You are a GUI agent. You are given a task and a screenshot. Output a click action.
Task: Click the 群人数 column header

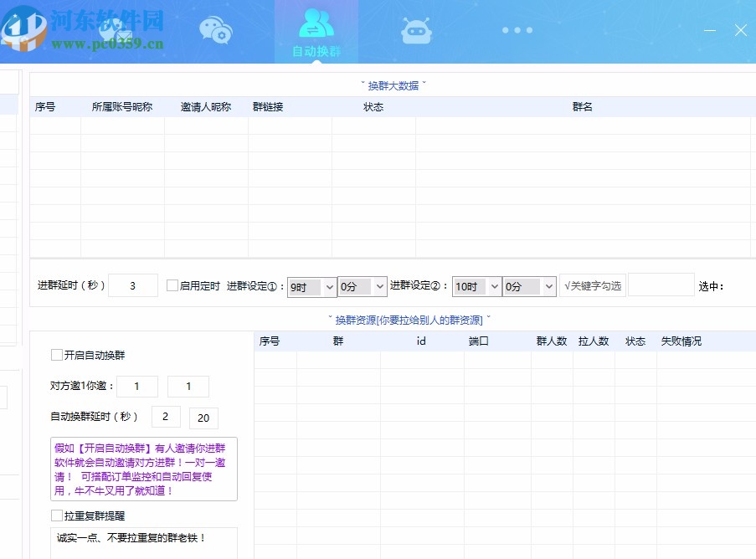point(552,341)
